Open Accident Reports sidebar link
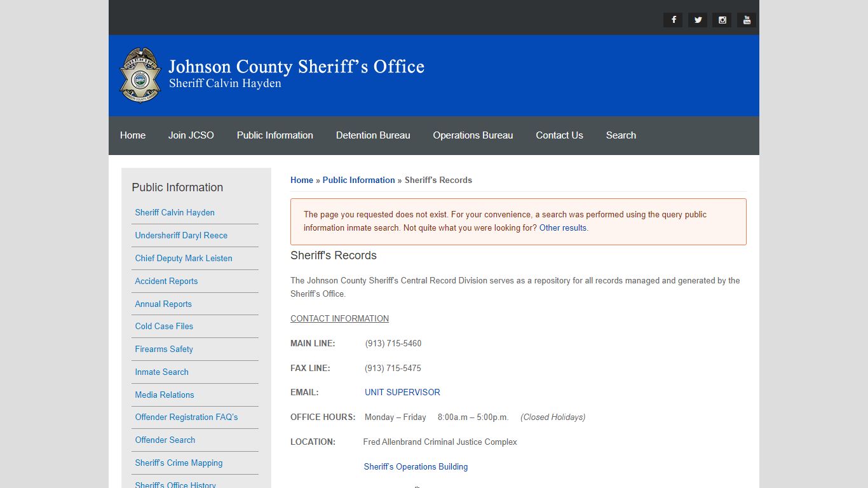This screenshot has height=488, width=868. [x=166, y=281]
